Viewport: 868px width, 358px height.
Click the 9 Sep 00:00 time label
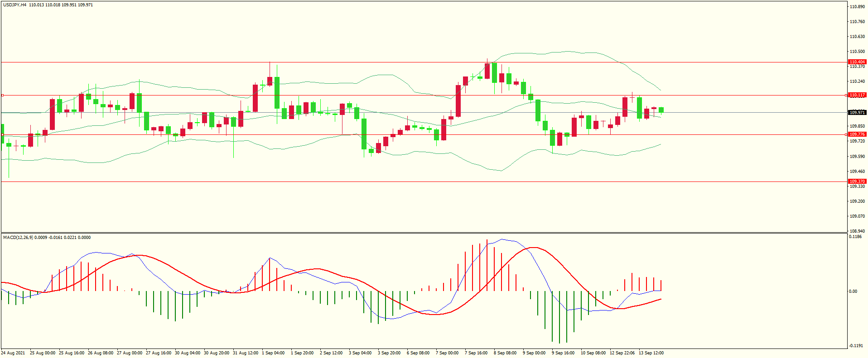(534, 353)
